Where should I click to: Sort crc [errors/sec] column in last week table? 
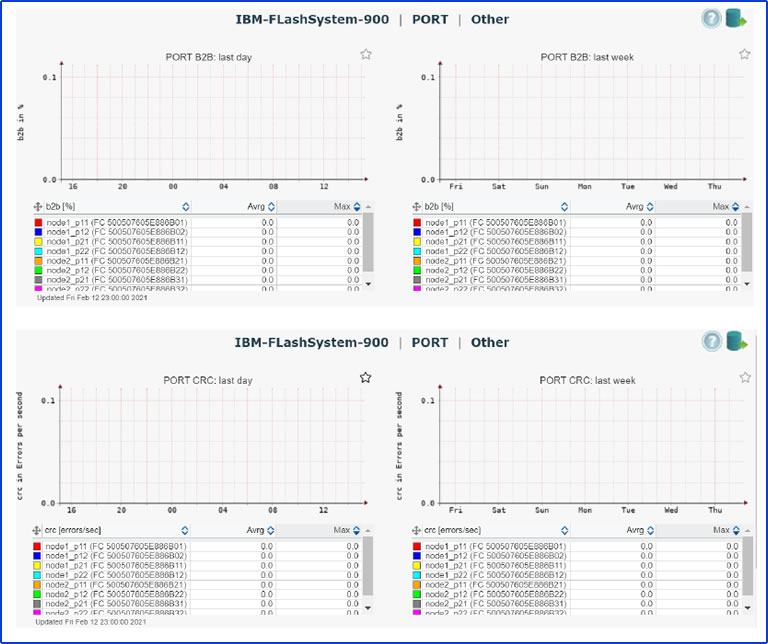564,530
